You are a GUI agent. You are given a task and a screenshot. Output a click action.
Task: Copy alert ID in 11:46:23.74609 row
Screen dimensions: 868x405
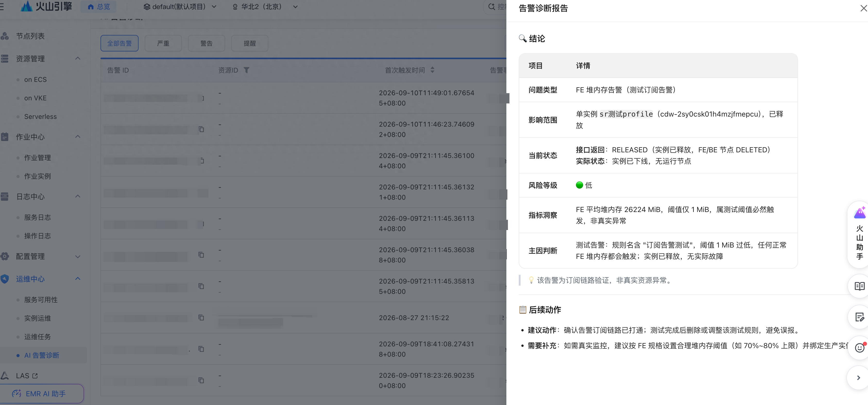click(201, 129)
